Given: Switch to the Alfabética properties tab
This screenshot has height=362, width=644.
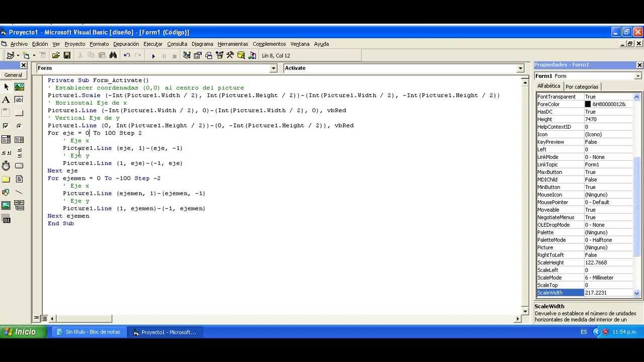Looking at the screenshot, I should 548,86.
